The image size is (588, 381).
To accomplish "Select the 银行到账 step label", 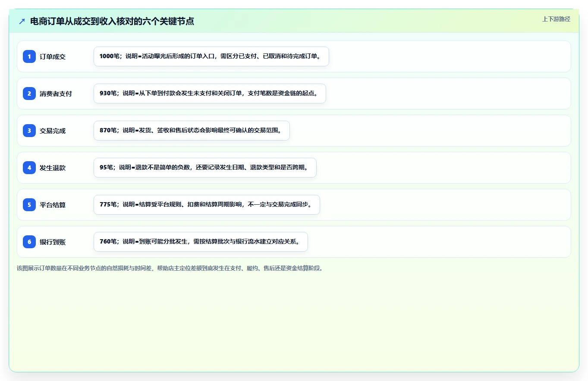I will [x=53, y=242].
